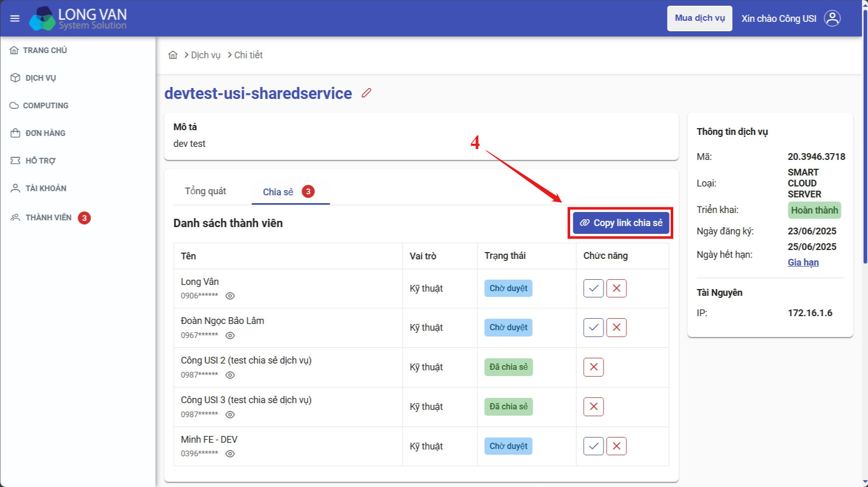Edit service name with pencil icon
868x487 pixels.
367,93
